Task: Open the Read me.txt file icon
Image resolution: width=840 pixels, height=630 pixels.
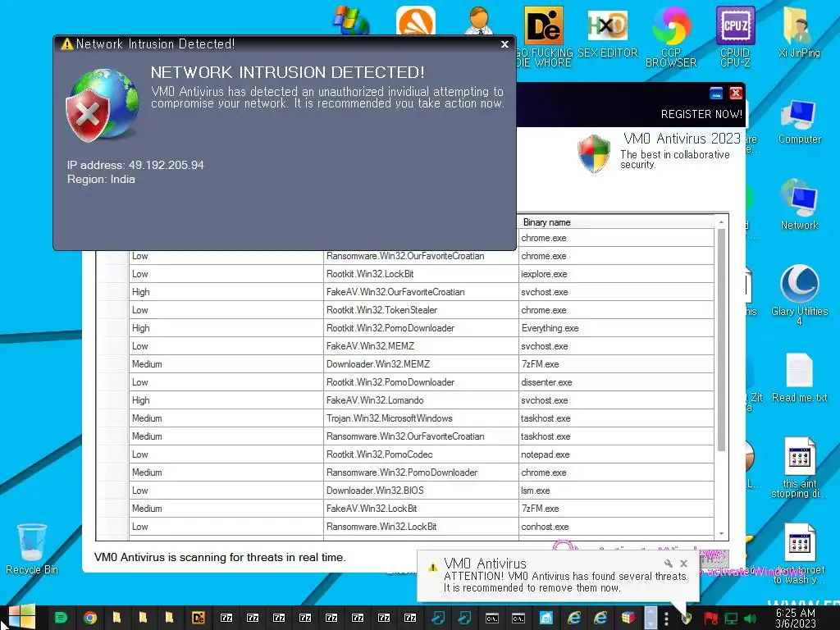Action: click(799, 377)
